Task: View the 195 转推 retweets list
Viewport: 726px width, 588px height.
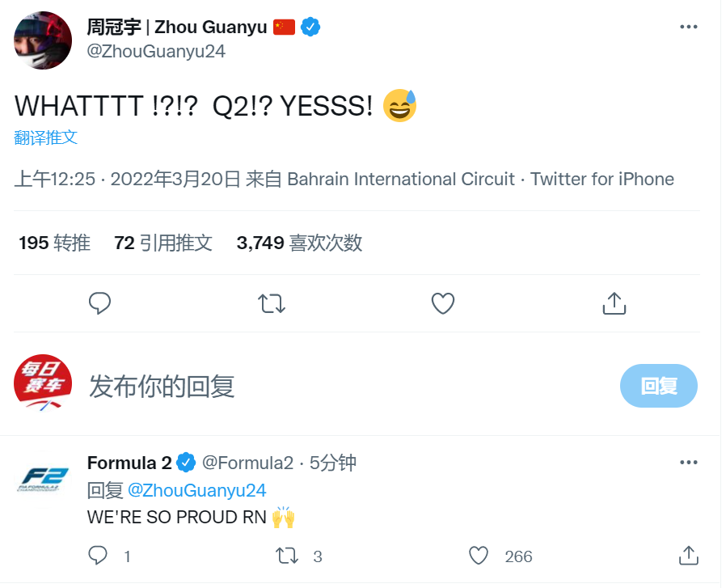Action: (55, 243)
